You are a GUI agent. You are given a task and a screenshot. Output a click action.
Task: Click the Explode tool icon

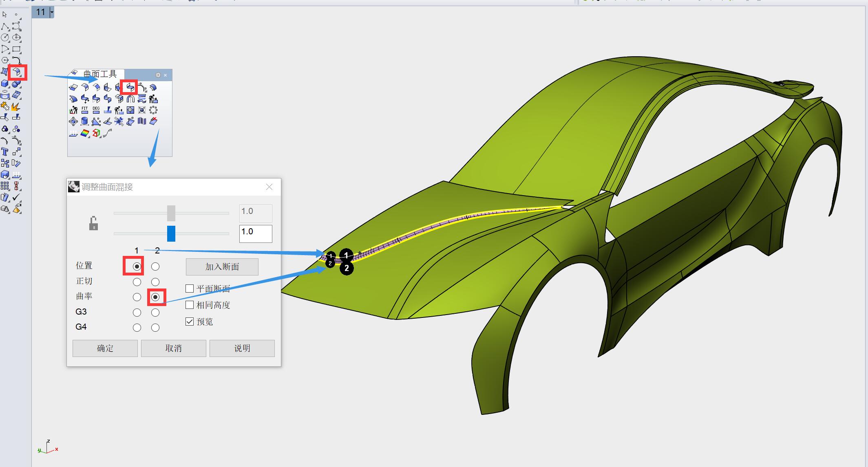tap(16, 107)
